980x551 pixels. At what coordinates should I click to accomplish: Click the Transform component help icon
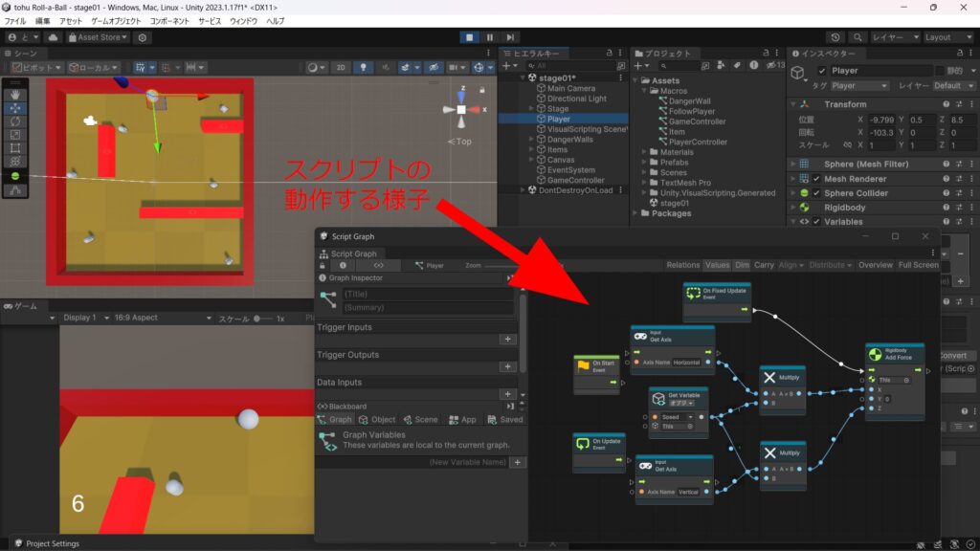tap(947, 104)
